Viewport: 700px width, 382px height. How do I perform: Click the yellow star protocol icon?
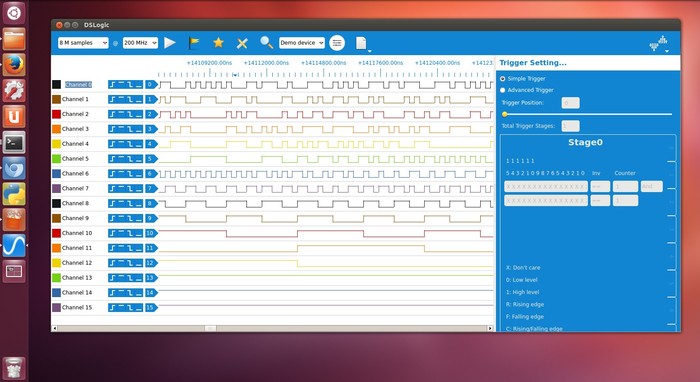[218, 42]
